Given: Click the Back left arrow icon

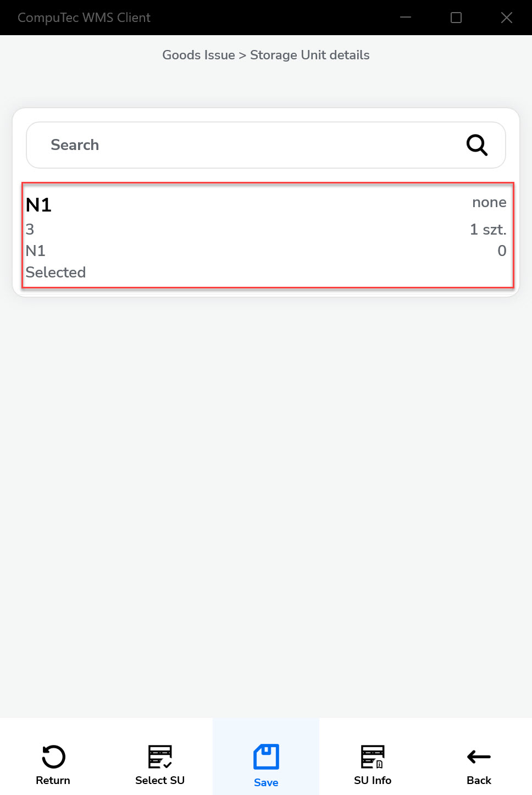Looking at the screenshot, I should 479,757.
